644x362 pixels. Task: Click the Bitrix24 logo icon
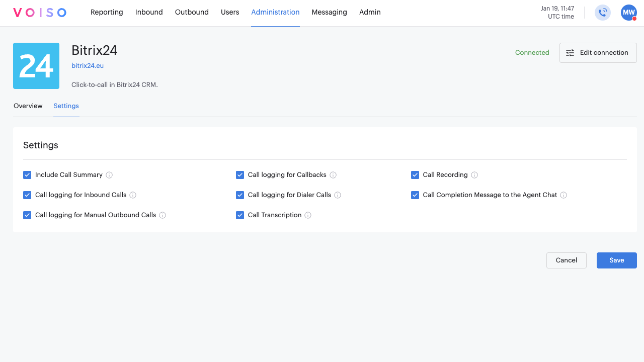36,66
